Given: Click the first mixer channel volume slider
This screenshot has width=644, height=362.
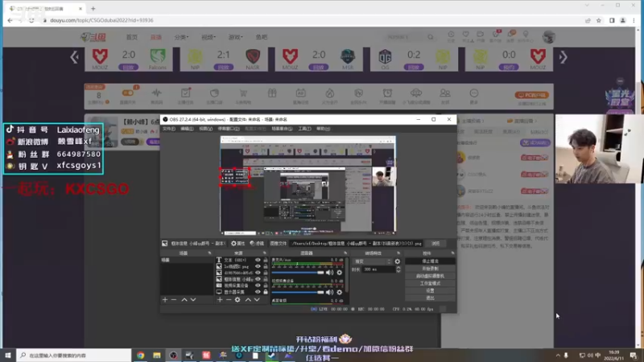Looking at the screenshot, I should (x=298, y=273).
